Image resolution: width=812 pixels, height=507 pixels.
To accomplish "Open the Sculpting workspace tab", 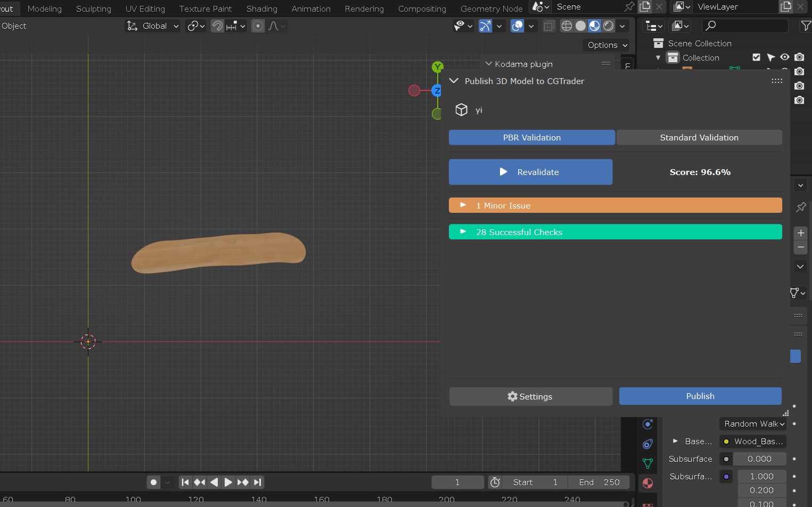I will click(94, 9).
